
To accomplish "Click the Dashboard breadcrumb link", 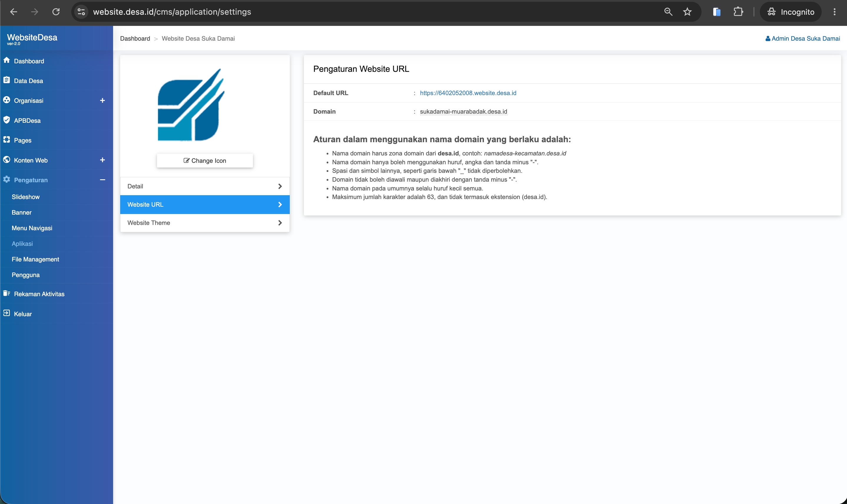I will pos(135,39).
